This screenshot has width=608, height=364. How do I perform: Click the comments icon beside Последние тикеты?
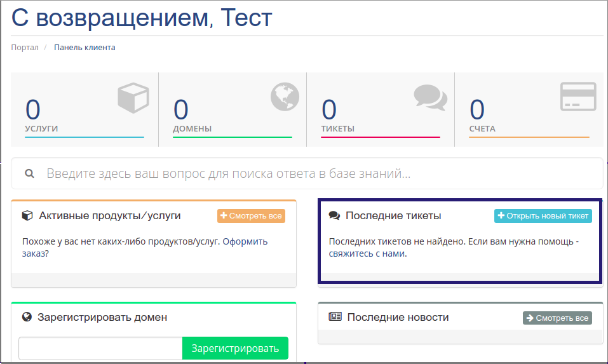pyautogui.click(x=334, y=215)
